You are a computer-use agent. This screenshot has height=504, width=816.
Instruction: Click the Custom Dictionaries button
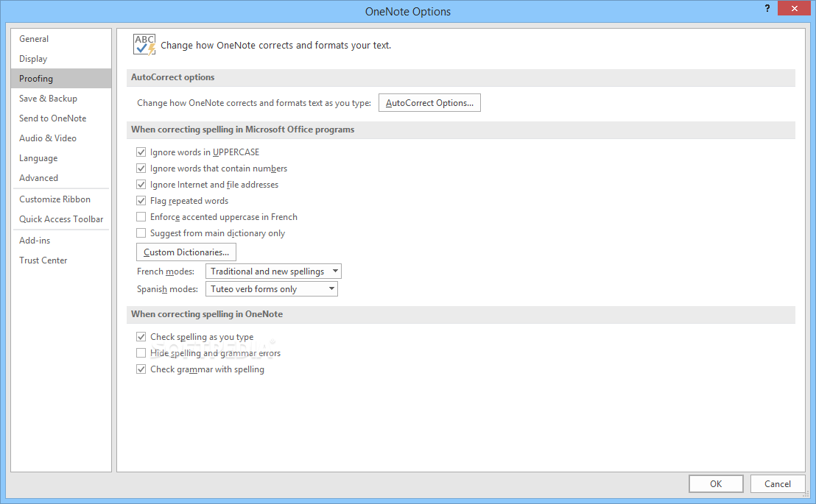click(186, 252)
